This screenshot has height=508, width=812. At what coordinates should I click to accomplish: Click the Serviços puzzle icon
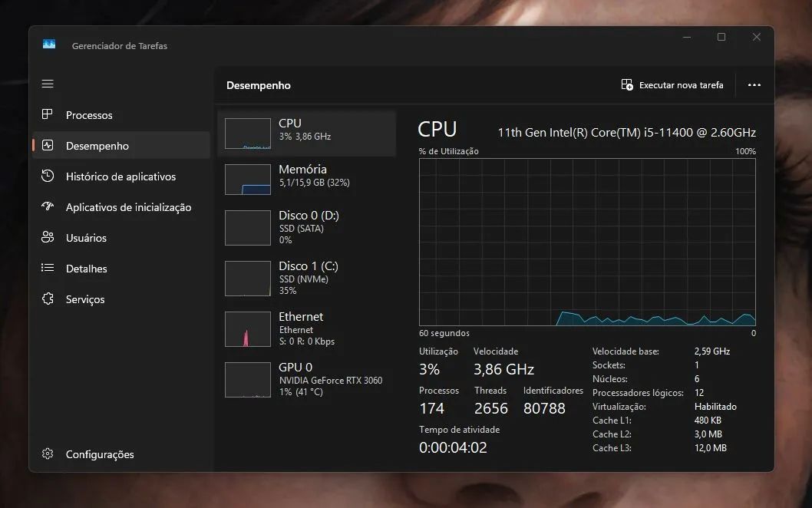click(48, 299)
